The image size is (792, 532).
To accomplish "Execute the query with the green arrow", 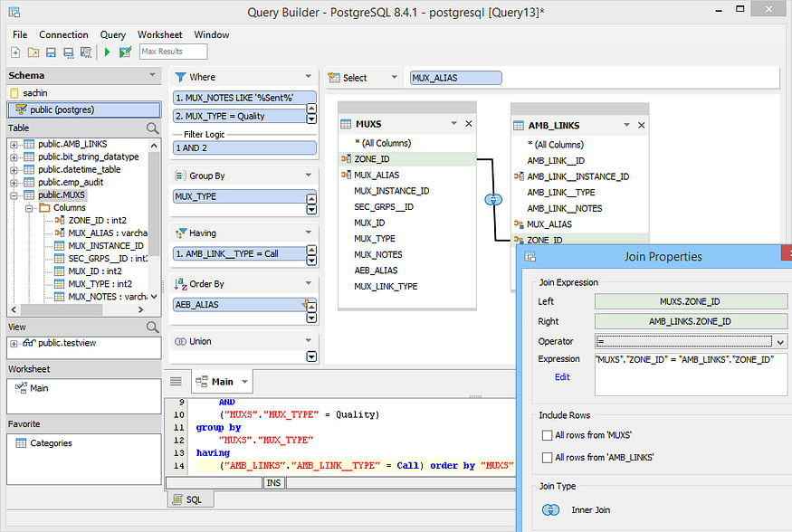I will (x=106, y=52).
